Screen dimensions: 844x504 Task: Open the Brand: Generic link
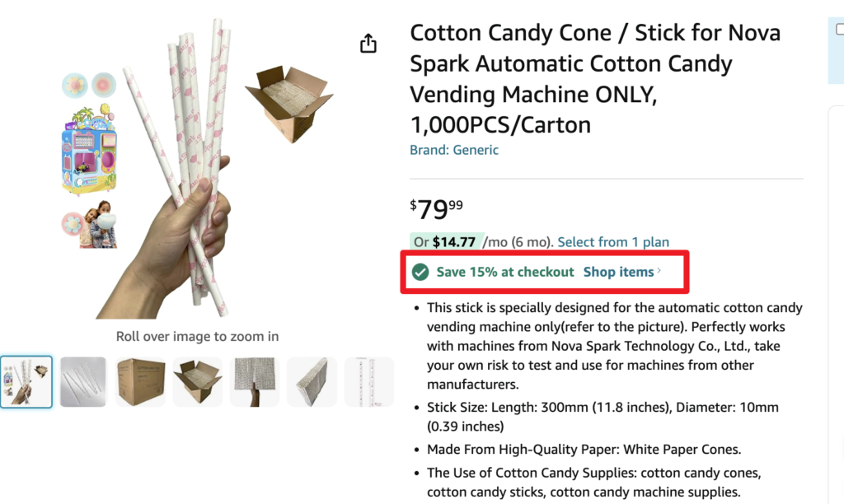tap(454, 150)
